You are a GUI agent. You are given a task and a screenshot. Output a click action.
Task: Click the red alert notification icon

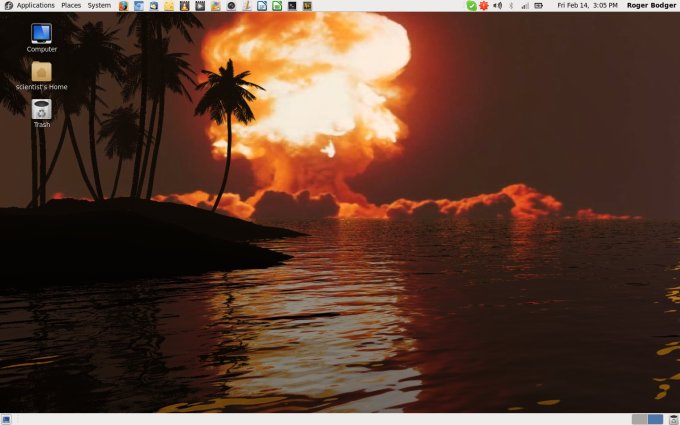tap(484, 6)
